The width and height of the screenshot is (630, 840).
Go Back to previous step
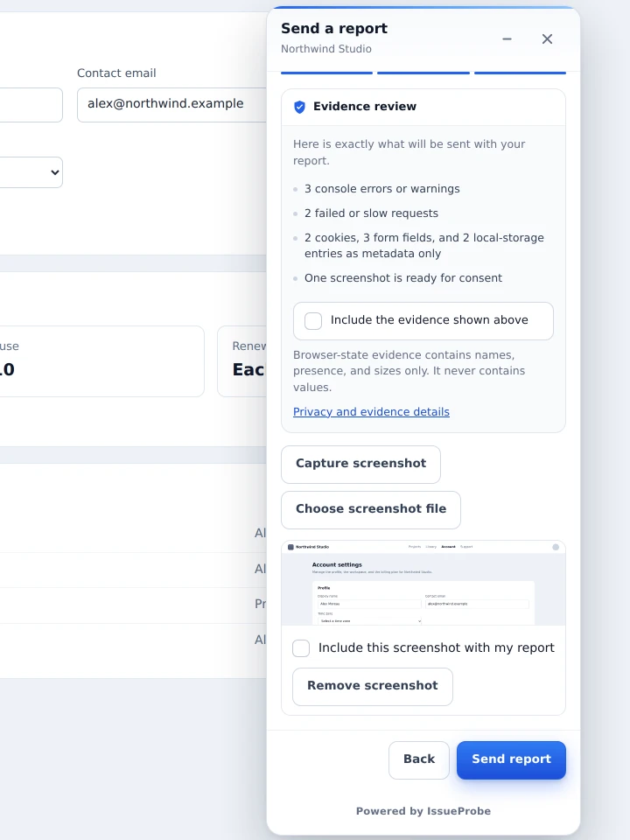point(419,759)
